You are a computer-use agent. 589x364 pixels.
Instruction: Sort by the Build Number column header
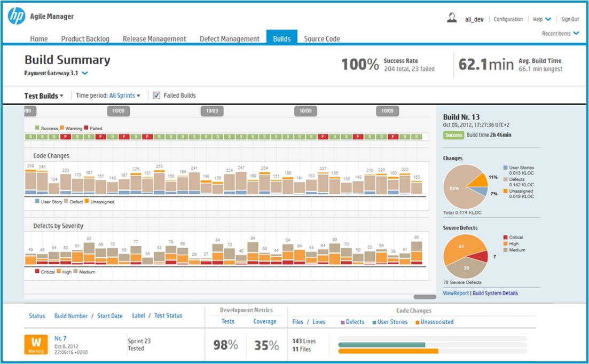pos(70,316)
